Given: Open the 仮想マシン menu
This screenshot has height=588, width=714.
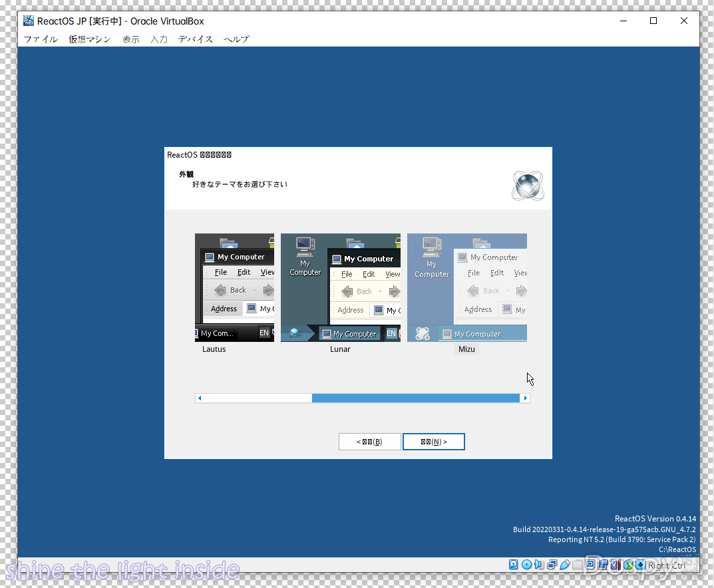Looking at the screenshot, I should tap(90, 39).
